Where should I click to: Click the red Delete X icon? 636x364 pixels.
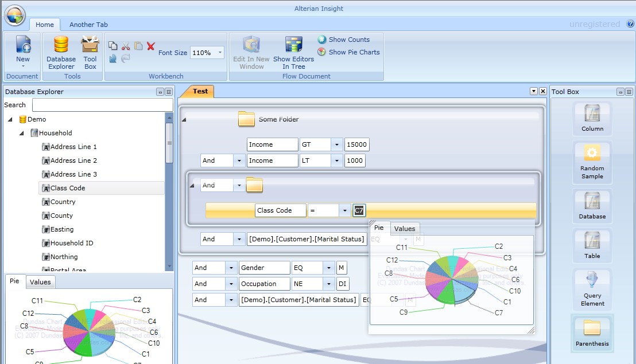[x=151, y=46]
